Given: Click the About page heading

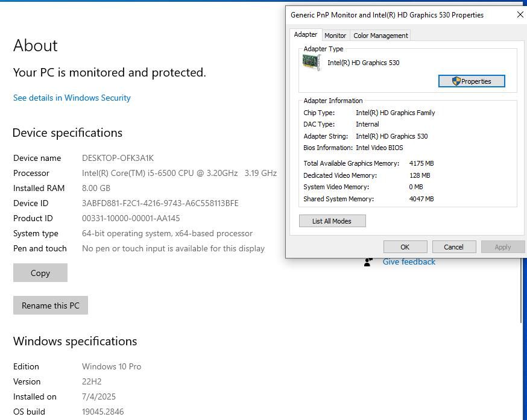Looking at the screenshot, I should coord(36,45).
